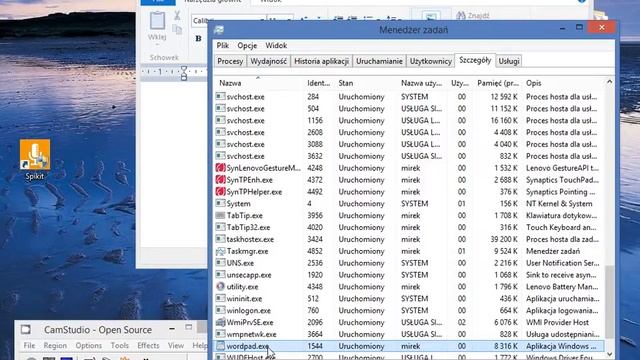
Task: Click the TabTip.exe keyboard icon
Action: pos(220,215)
